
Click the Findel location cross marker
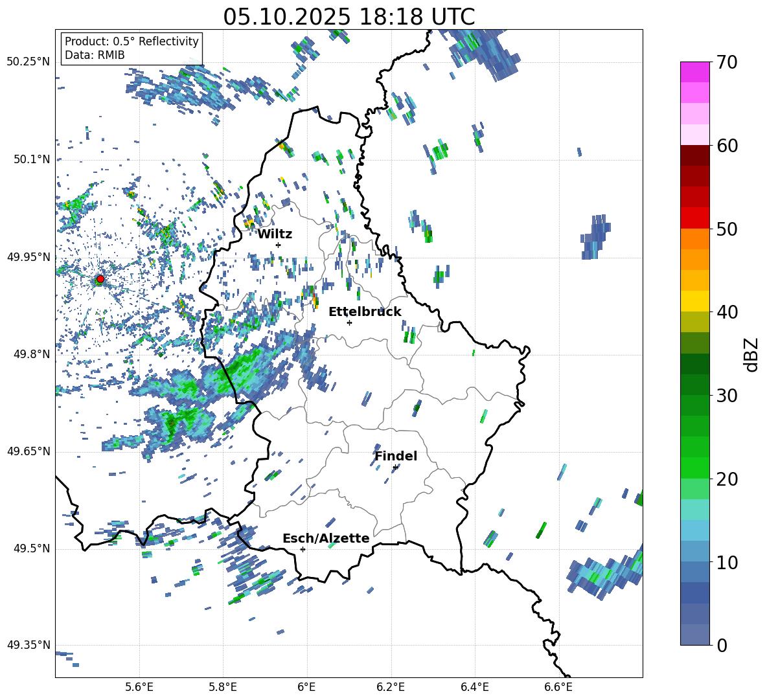click(395, 467)
